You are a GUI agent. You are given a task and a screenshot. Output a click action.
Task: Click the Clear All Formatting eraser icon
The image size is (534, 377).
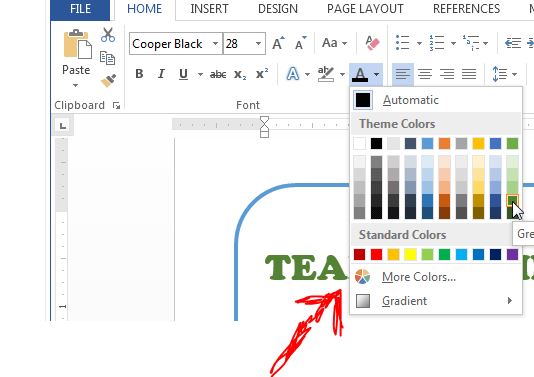[x=372, y=43]
